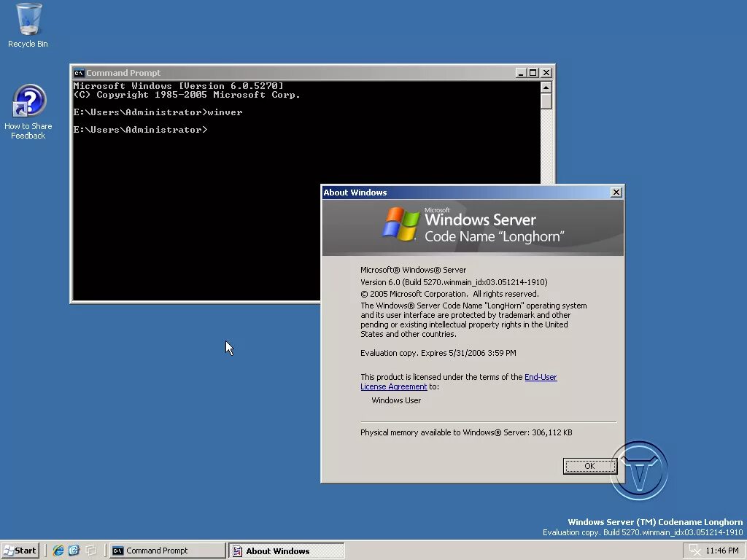Launch Internet Explorer from Quick Launch
747x560 pixels.
[x=58, y=551]
